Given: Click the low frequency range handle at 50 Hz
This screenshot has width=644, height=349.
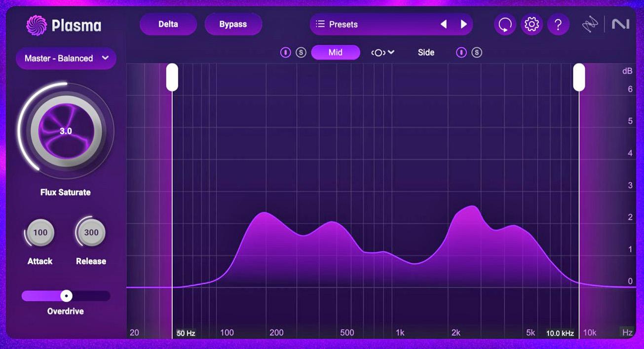Looking at the screenshot, I should (172, 77).
